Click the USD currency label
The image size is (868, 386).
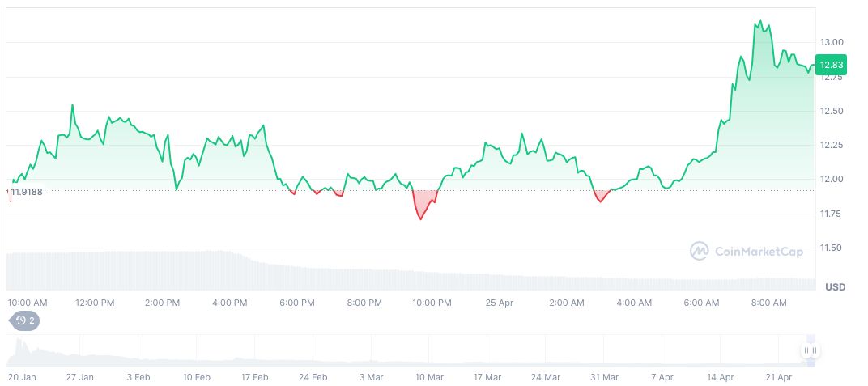pyautogui.click(x=836, y=287)
